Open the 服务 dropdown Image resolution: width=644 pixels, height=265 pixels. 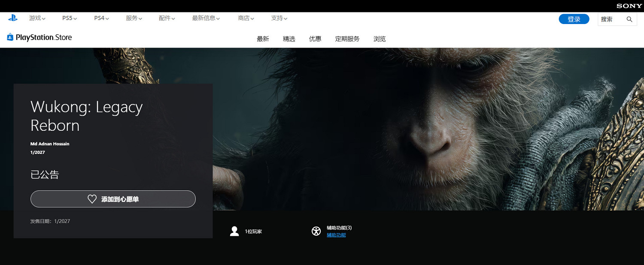click(134, 18)
